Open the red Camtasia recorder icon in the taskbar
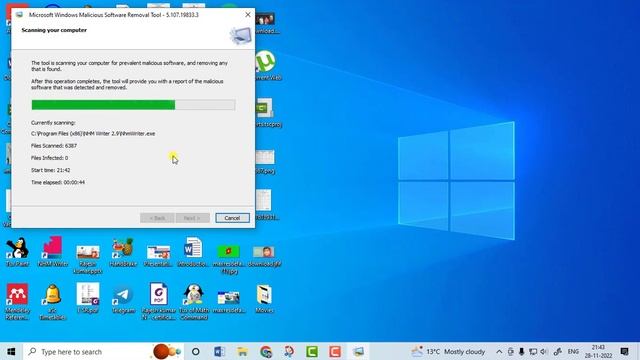Screen dimensions: 640x360 click(335, 351)
